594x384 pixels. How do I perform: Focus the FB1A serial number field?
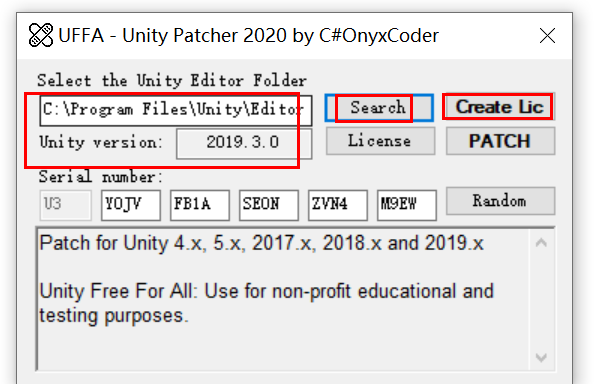pos(200,205)
